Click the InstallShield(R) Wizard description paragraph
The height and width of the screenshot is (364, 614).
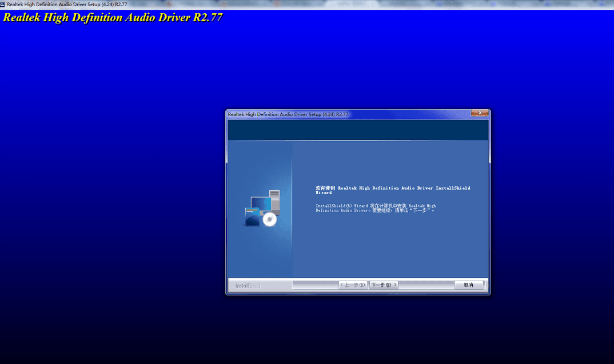376,208
